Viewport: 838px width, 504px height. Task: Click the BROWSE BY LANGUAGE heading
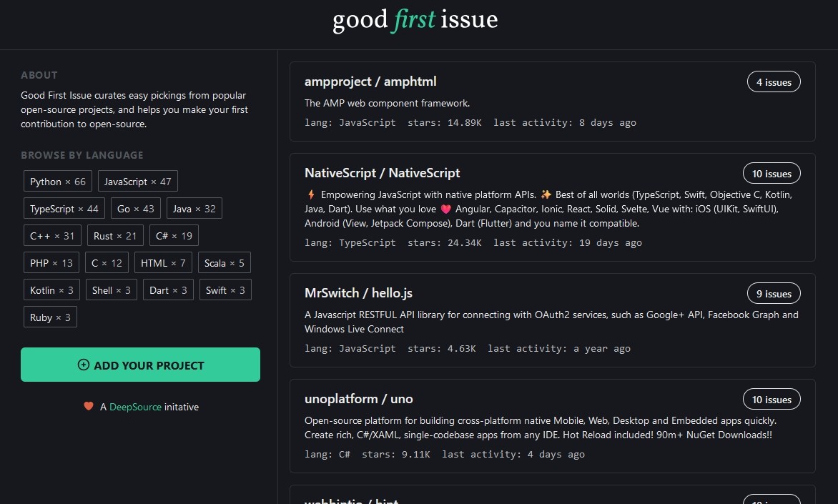82,156
